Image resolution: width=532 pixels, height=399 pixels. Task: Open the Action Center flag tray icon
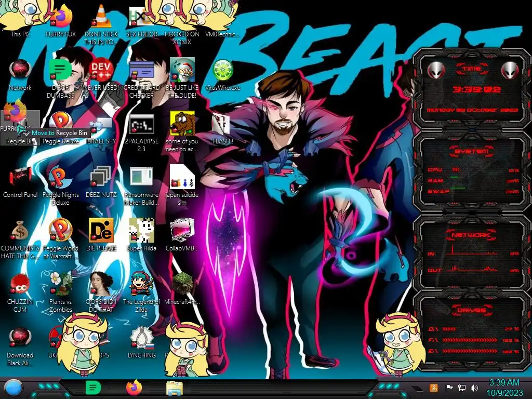pos(449,388)
